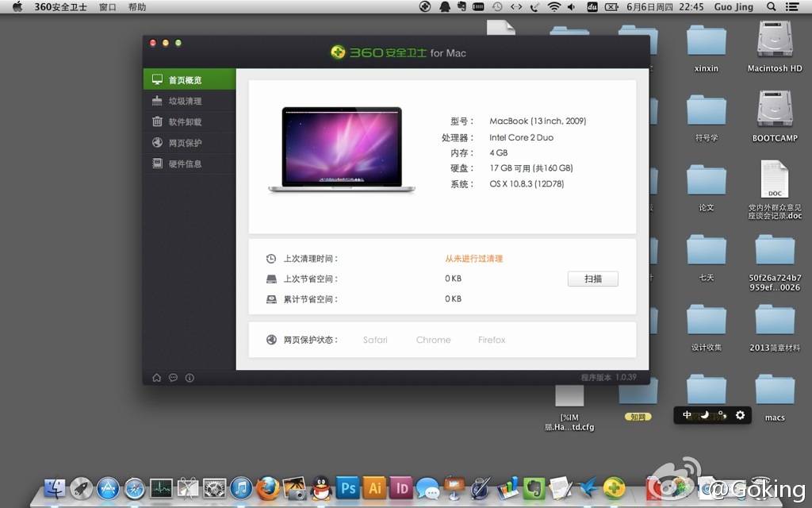Open the 帮助 menu
Image resolution: width=812 pixels, height=508 pixels.
[x=137, y=6]
